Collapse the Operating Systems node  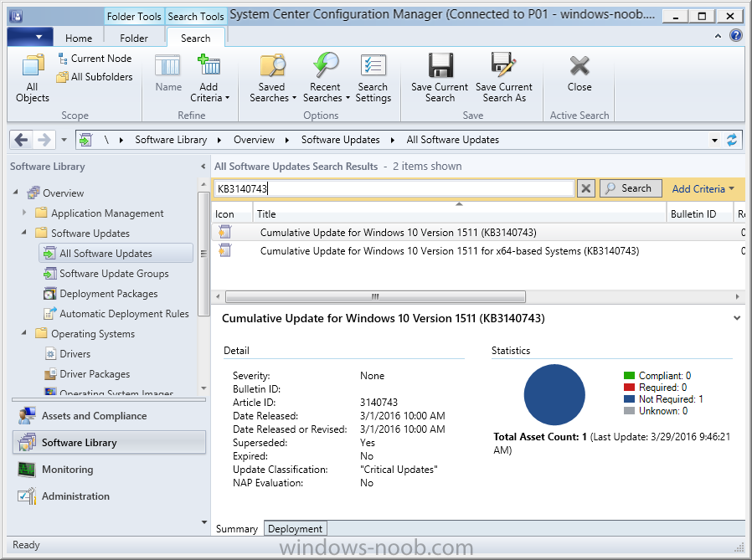tap(24, 333)
